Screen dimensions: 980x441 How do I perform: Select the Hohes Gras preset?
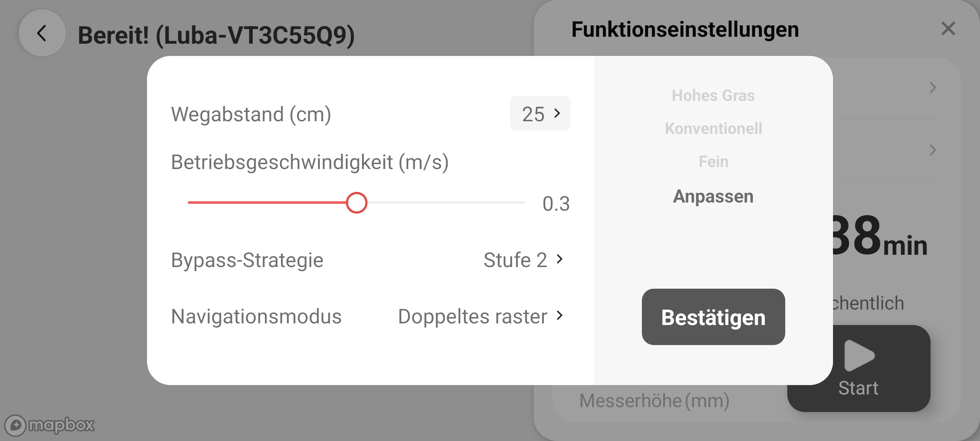713,96
